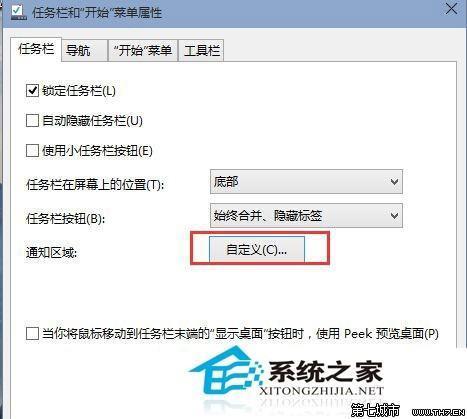Open the taskbar position dropdown showing 底部
Image resolution: width=467 pixels, height=419 pixels.
(306, 182)
